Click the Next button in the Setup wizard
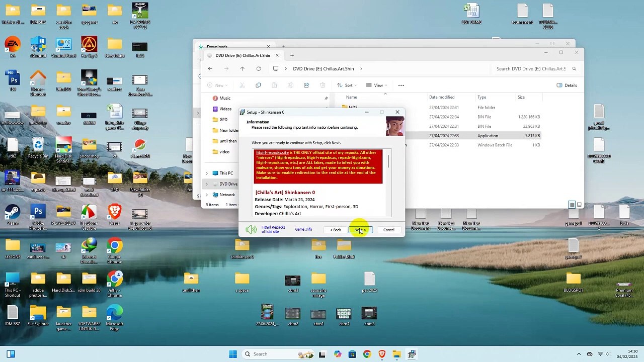Viewport: 644px width, 362px height. pyautogui.click(x=360, y=230)
